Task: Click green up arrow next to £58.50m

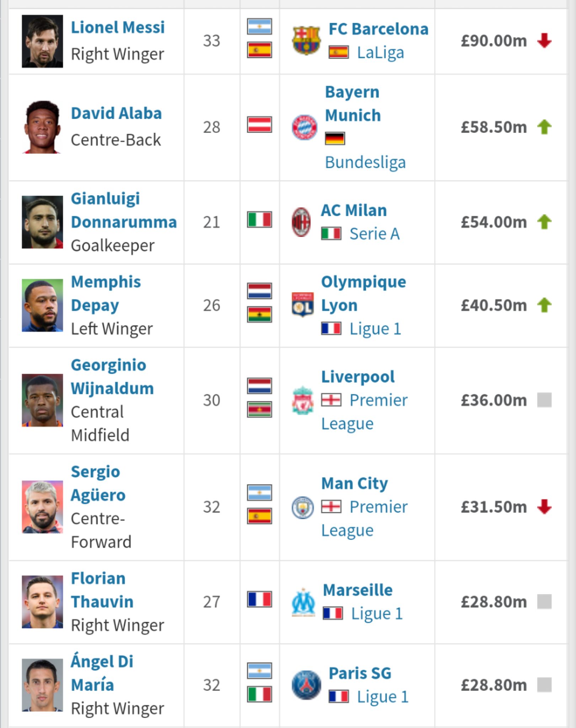Action: 544,127
